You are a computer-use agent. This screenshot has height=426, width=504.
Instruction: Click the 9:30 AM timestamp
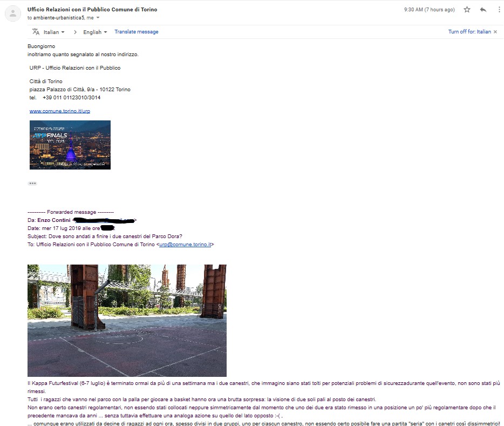click(429, 10)
